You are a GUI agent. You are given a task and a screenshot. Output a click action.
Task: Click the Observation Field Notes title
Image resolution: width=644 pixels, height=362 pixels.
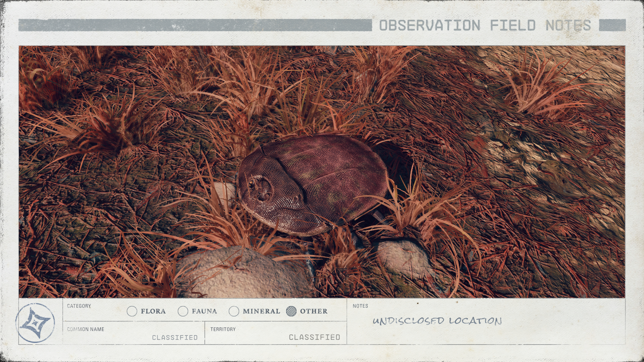point(485,25)
